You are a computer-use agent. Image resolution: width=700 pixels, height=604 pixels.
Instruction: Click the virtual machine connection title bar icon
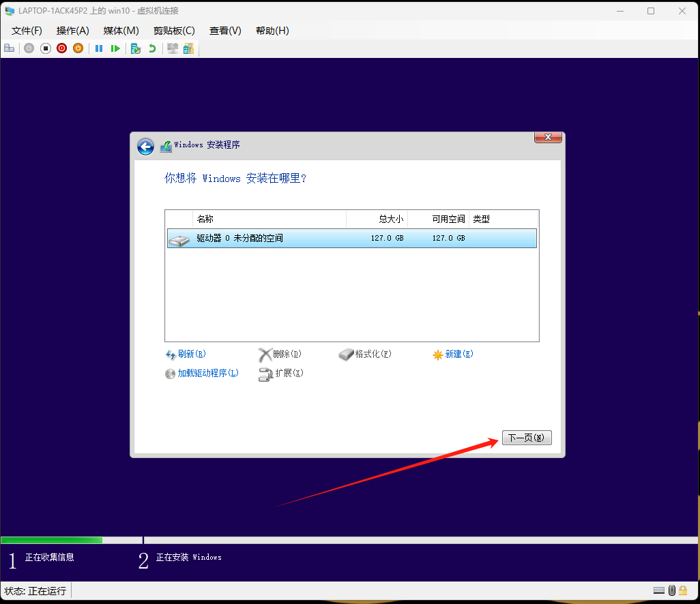(x=10, y=11)
